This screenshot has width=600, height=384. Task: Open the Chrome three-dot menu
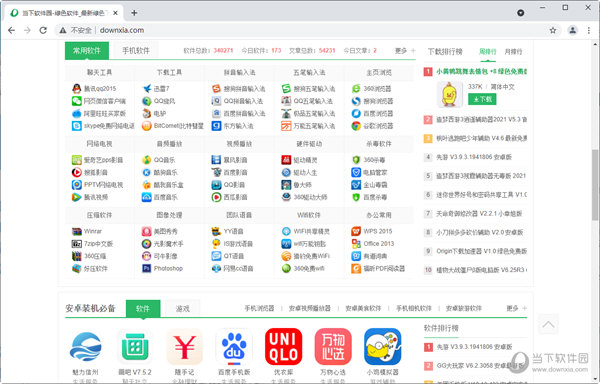point(589,30)
